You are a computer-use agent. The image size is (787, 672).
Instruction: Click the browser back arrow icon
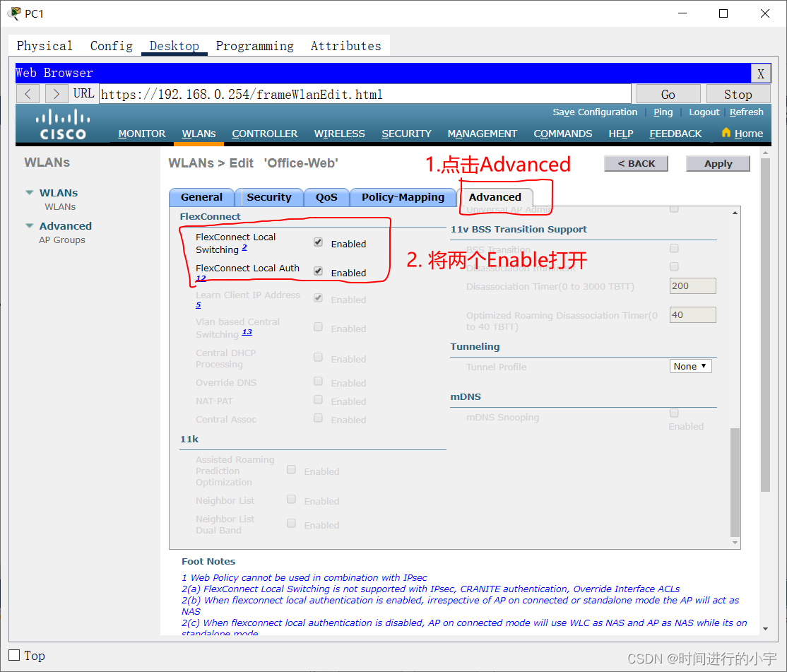tap(27, 93)
